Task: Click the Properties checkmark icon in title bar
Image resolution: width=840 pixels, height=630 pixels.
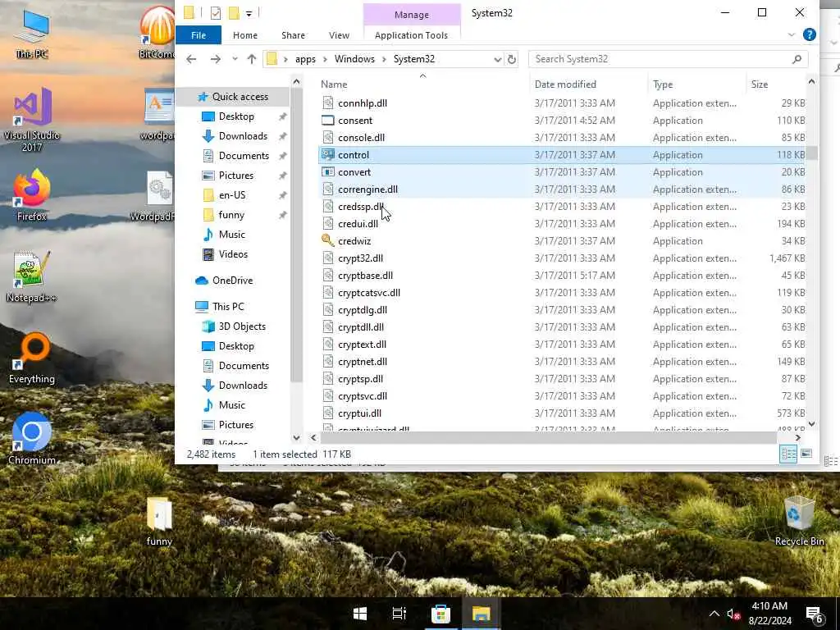Action: [216, 13]
